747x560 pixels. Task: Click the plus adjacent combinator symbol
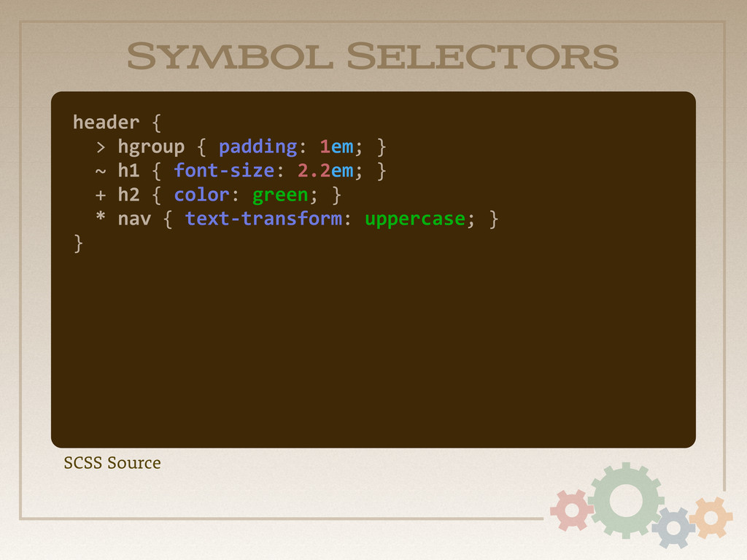coord(101,195)
